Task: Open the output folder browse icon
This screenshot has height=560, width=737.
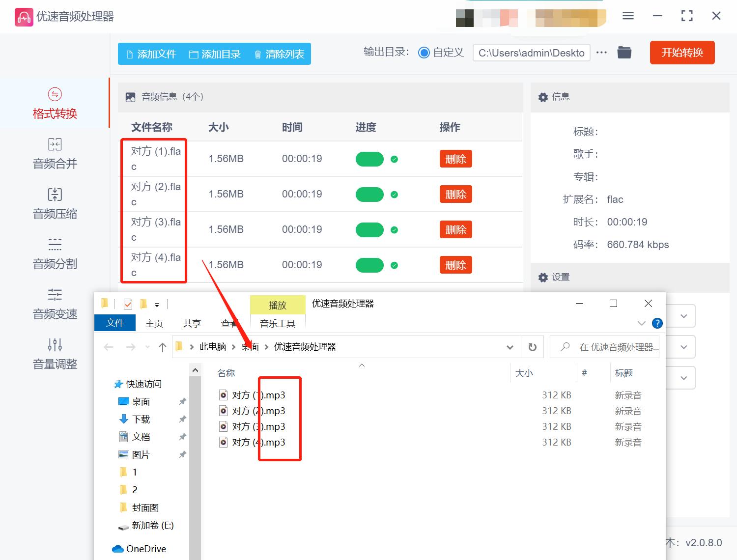Action: point(624,52)
